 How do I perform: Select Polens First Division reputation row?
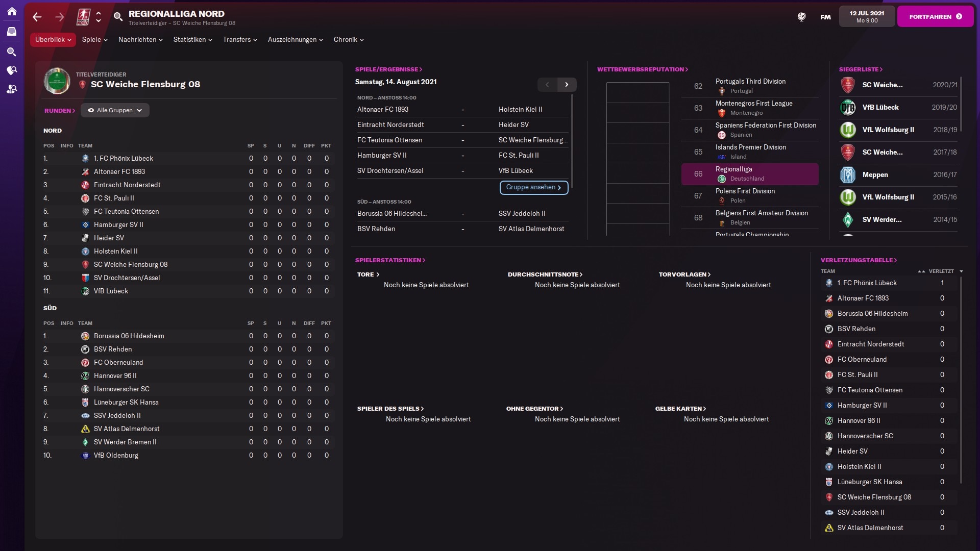750,196
